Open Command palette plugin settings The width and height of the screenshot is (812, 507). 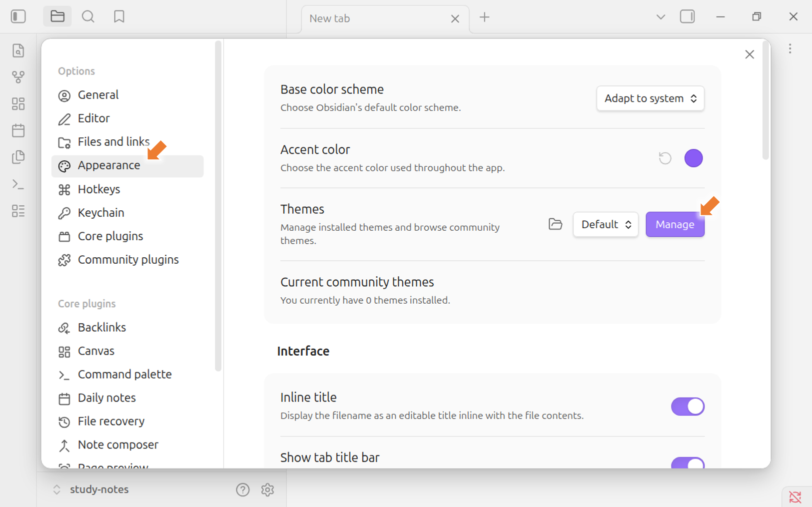pyautogui.click(x=127, y=375)
